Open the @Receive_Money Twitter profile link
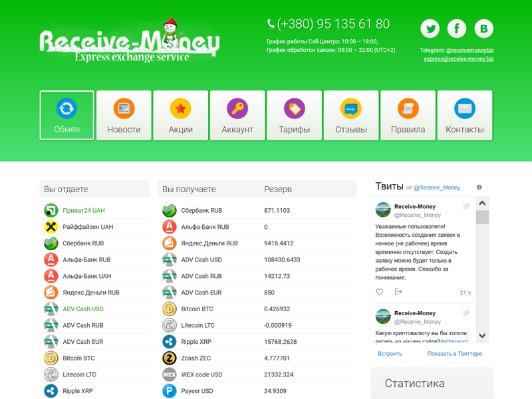The image size is (532, 399). (x=437, y=188)
